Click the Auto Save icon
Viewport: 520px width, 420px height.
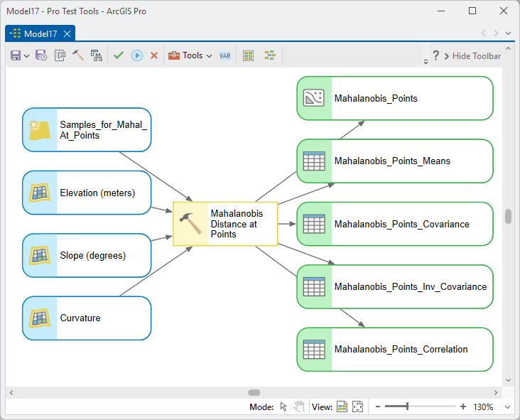[x=40, y=55]
